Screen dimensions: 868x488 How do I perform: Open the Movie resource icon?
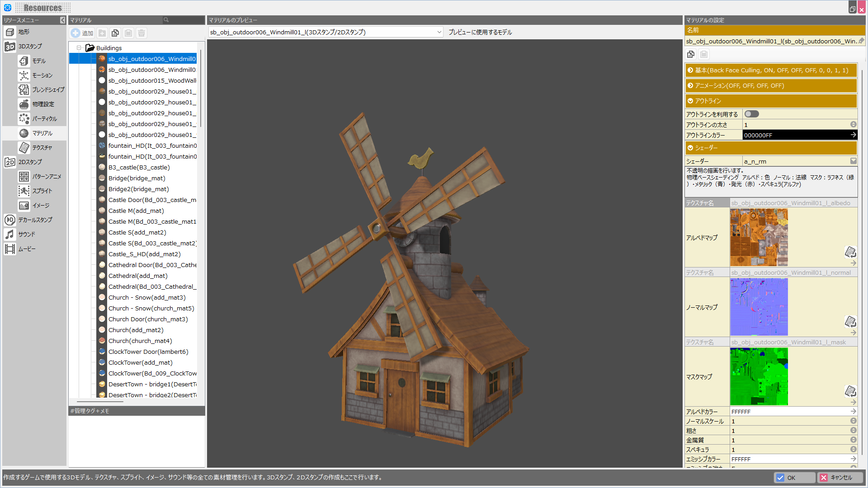pos(10,249)
